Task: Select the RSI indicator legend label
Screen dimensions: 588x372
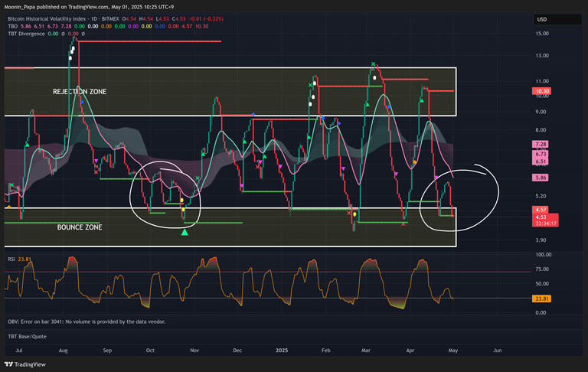Action: pos(11,259)
